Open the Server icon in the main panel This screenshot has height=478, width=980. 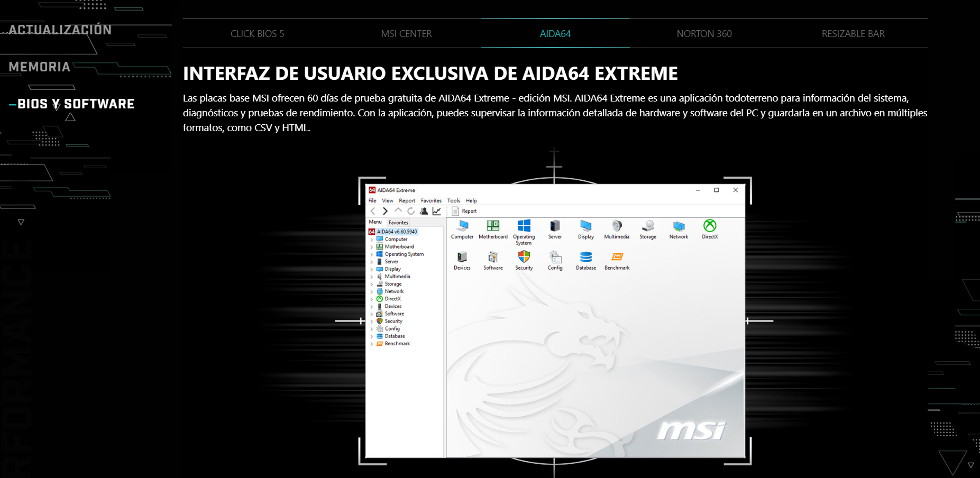(555, 226)
